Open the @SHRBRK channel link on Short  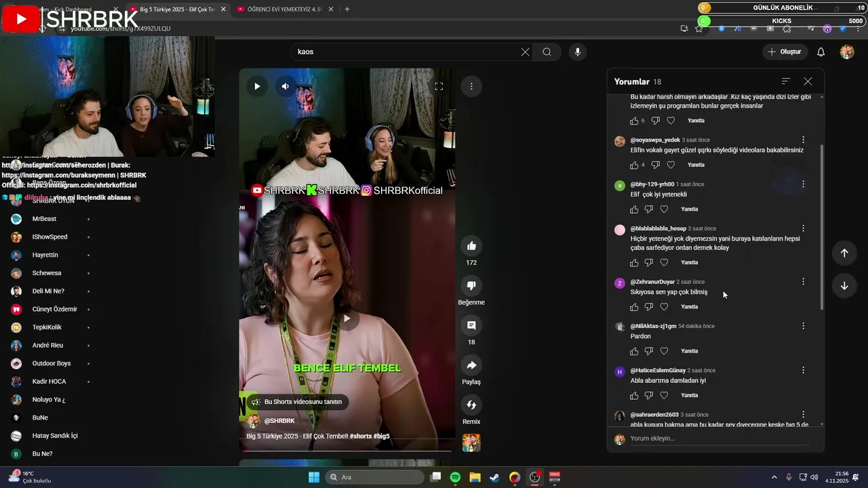point(279,421)
